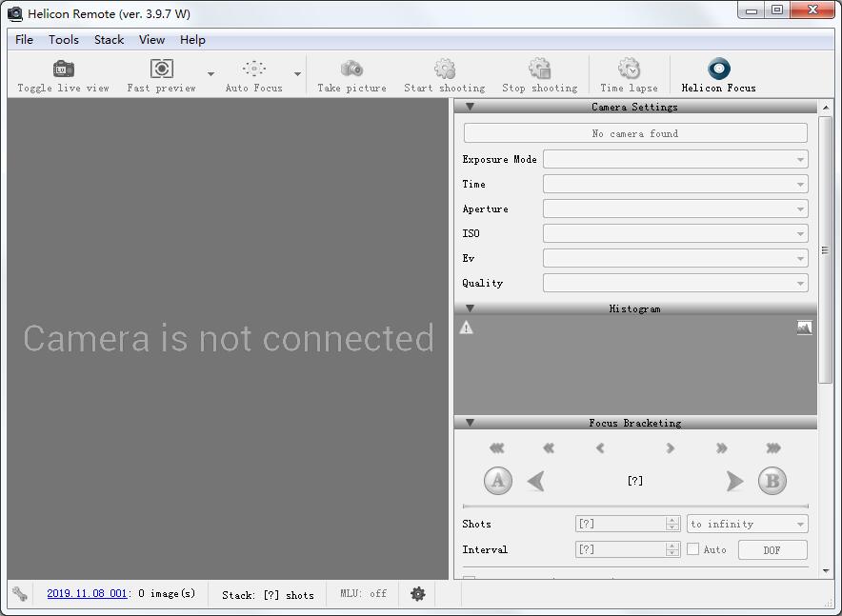
Task: Open Helicon Focus from the toolbar
Action: [718, 70]
